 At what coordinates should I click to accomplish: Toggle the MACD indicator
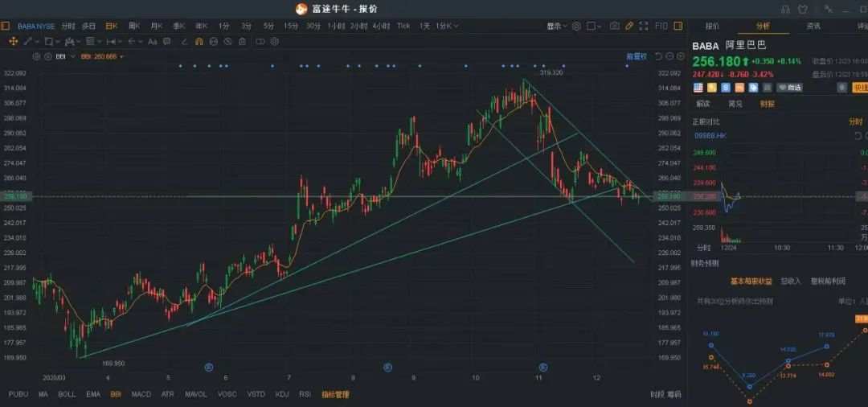point(141,394)
